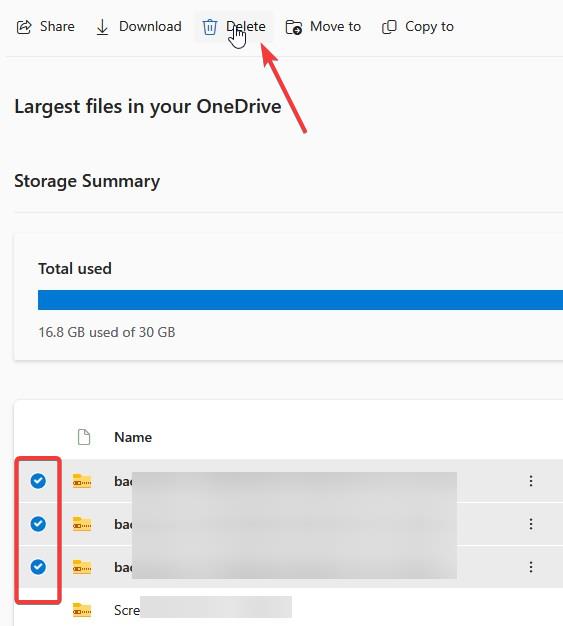
Task: Click the zip folder icon of first file
Action: pos(82,481)
